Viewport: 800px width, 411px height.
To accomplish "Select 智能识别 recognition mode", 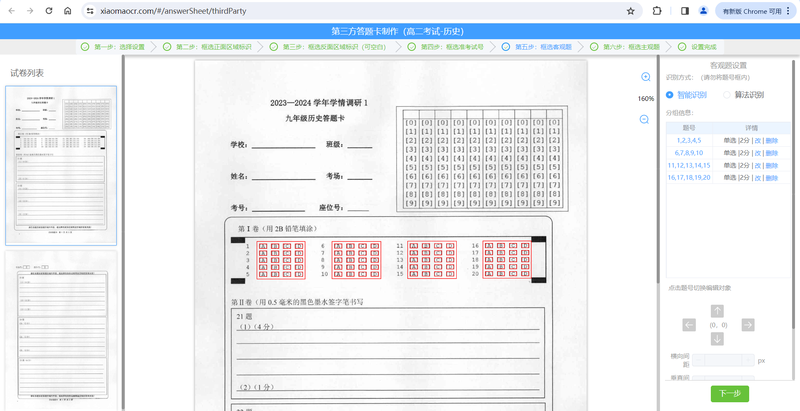I will pos(686,95).
